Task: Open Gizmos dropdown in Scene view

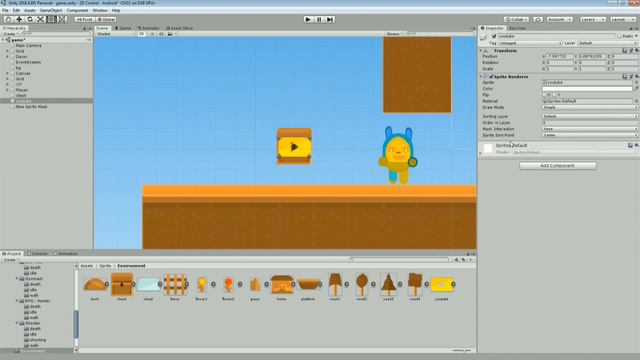Action: tap(394, 34)
